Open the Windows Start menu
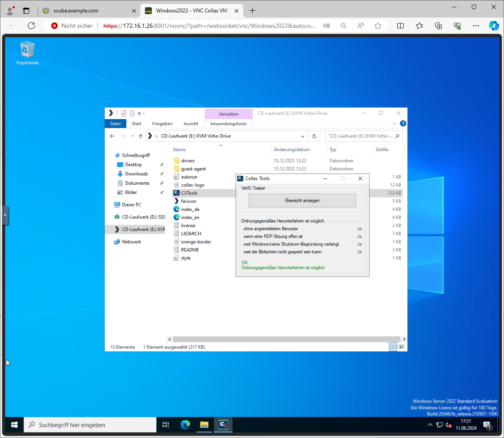This screenshot has width=504, height=438. [x=15, y=425]
